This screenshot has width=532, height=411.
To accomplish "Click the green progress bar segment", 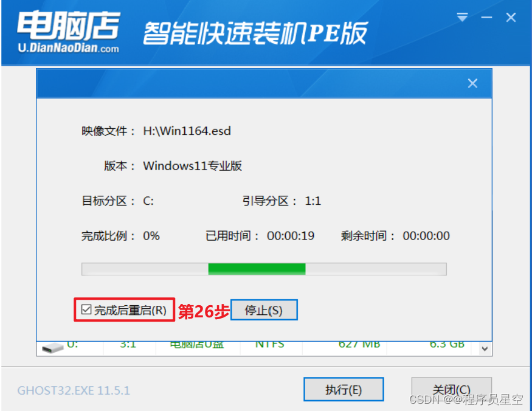I will coord(257,269).
